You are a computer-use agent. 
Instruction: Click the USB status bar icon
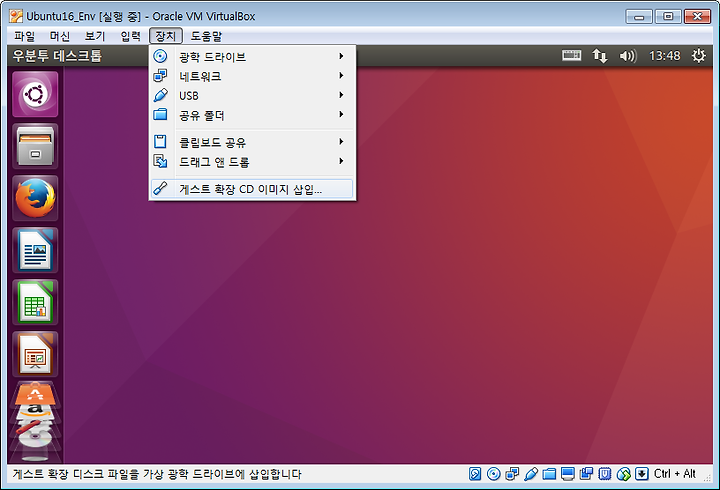point(531,473)
